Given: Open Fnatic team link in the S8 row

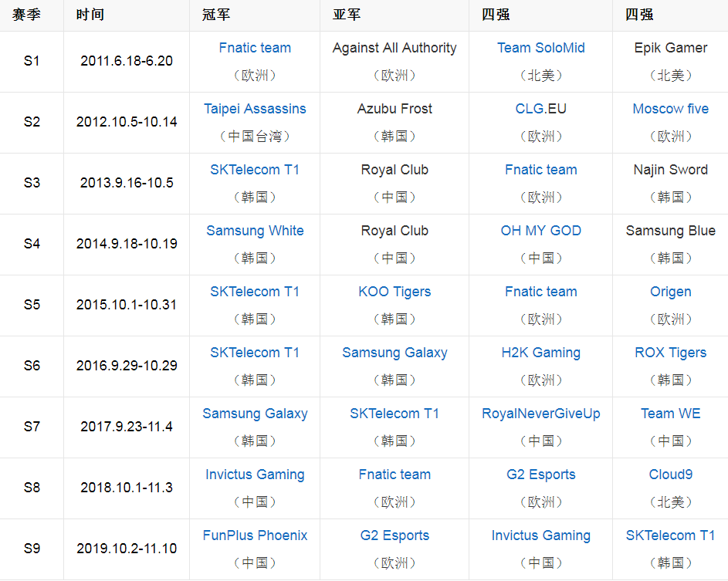Looking at the screenshot, I should click(x=394, y=475).
